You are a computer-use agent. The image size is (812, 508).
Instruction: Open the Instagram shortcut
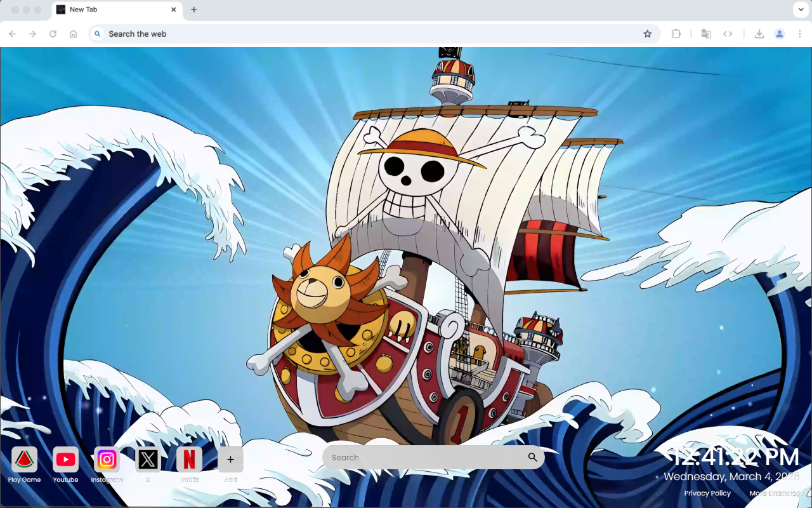[107, 459]
